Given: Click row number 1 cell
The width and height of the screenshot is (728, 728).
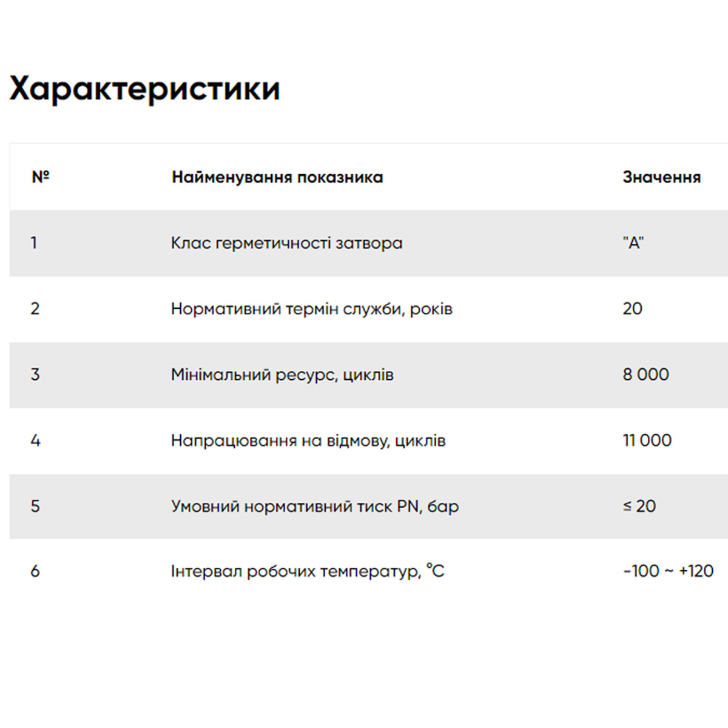Looking at the screenshot, I should click(34, 243).
